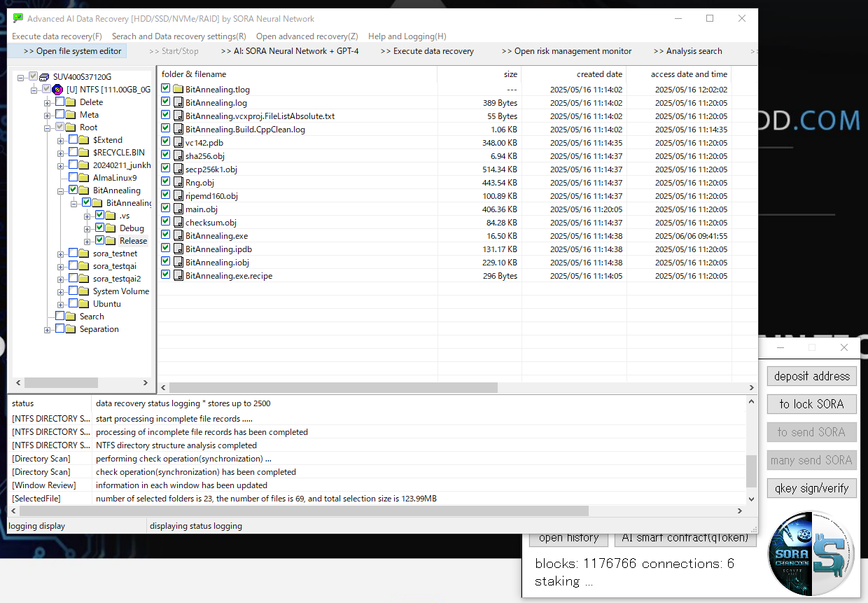Image resolution: width=868 pixels, height=603 pixels.
Task: Open the Help and Logging(H) menu
Action: click(407, 36)
